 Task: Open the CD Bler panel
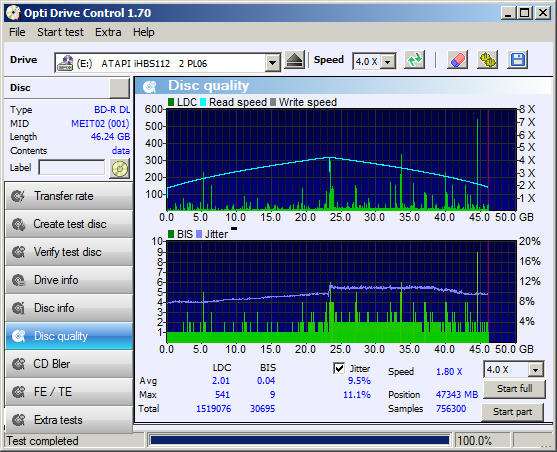coord(69,364)
